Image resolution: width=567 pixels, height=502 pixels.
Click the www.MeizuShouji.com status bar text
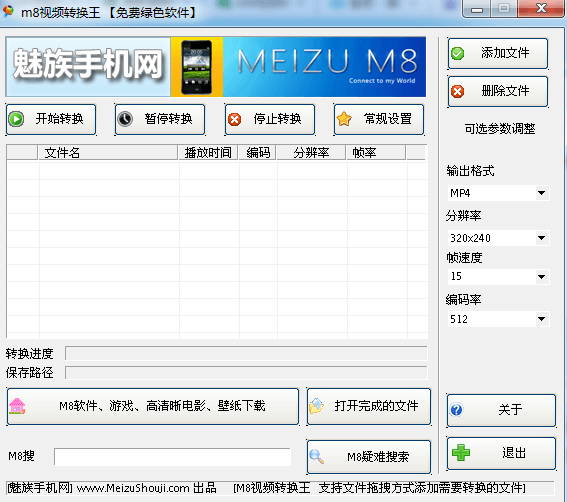(x=133, y=488)
